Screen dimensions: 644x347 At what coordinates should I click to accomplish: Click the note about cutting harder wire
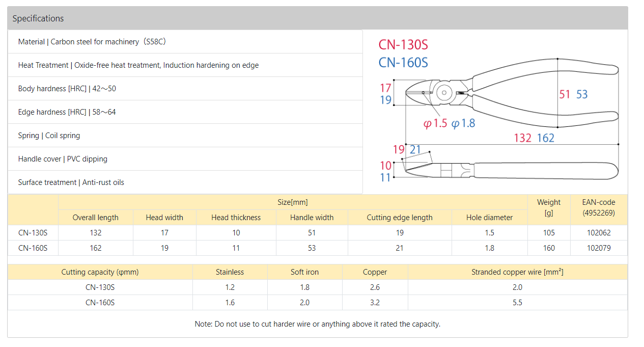318,324
